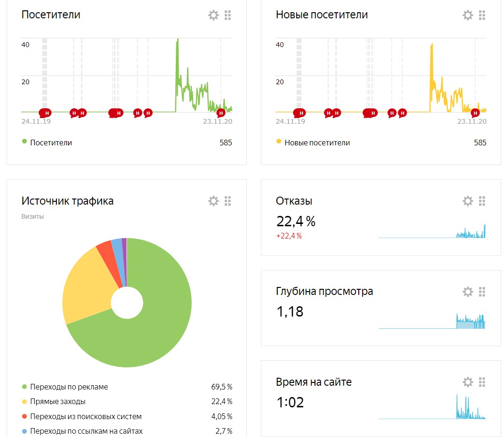Click the last note marker in Посетители chart
504x437 pixels.
click(220, 113)
